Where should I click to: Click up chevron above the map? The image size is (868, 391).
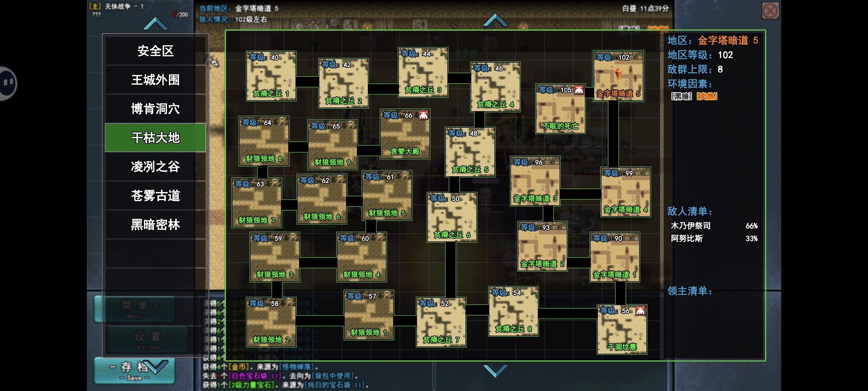click(495, 20)
